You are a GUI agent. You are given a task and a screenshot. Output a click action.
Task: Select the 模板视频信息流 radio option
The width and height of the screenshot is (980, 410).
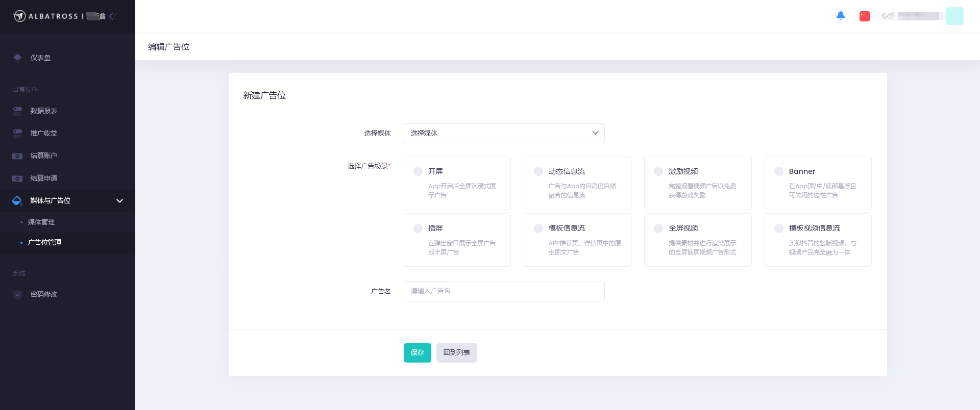[x=779, y=228]
